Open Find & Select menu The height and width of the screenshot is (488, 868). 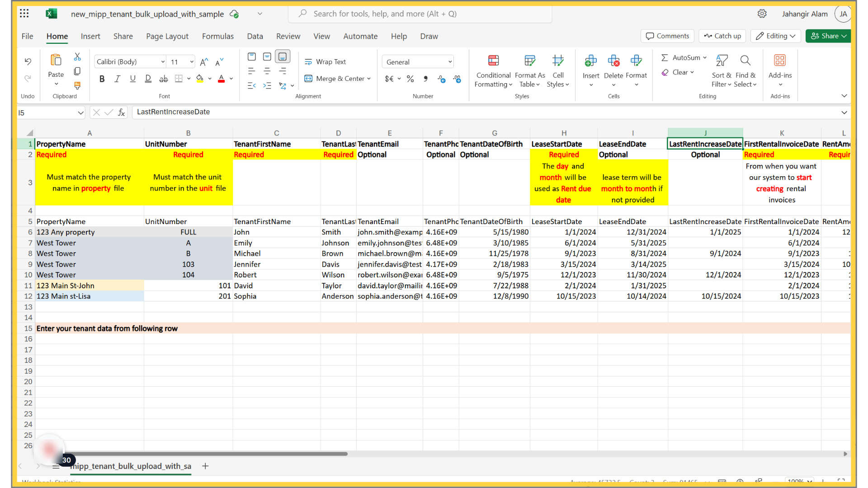coord(745,71)
